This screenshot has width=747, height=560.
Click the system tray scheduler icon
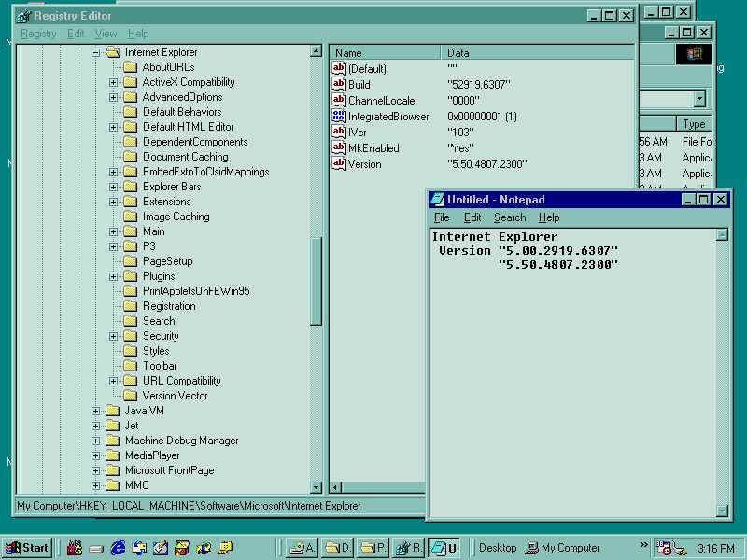[663, 548]
